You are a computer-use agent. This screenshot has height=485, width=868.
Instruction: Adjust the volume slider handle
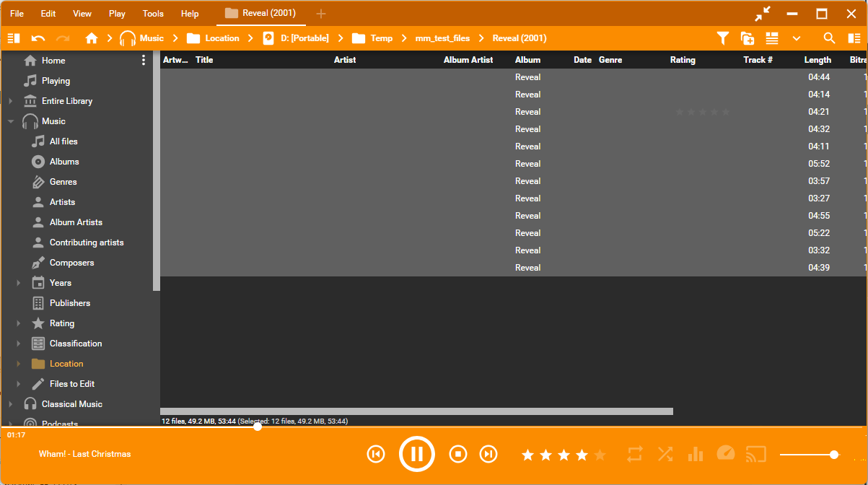(x=834, y=455)
